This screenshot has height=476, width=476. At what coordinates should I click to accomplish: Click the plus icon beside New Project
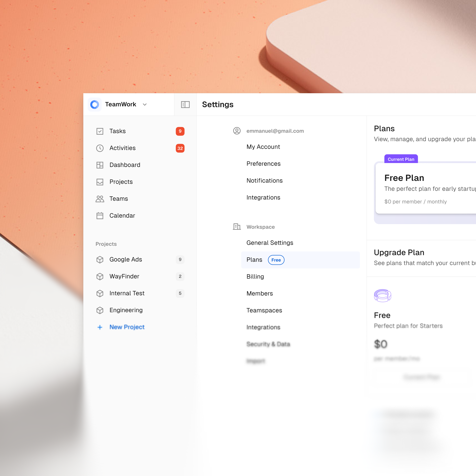tap(100, 327)
